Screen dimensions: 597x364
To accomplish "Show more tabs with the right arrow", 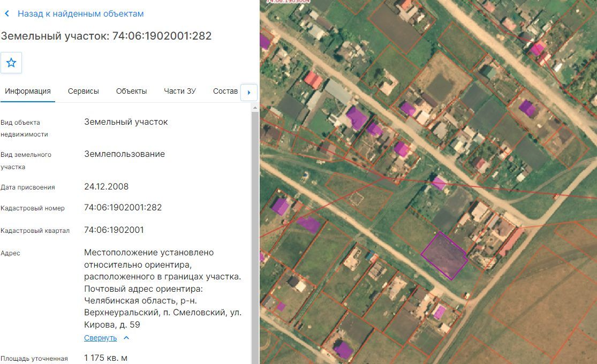I will point(249,93).
